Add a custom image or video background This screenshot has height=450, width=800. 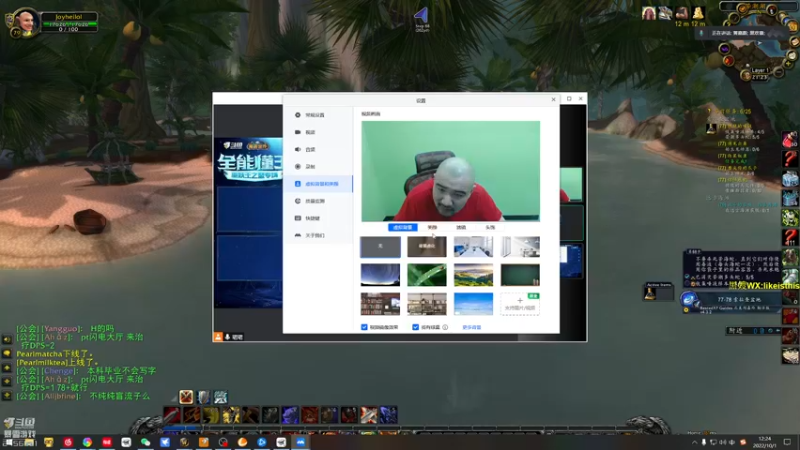(520, 304)
